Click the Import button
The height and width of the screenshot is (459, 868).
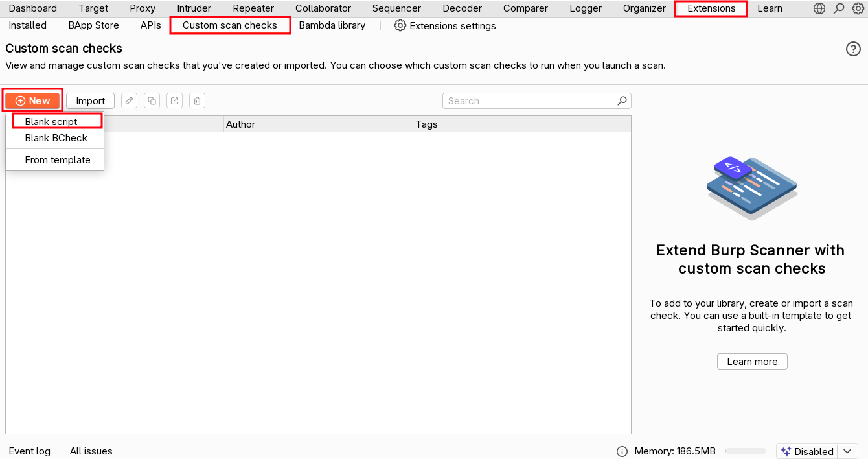[90, 100]
